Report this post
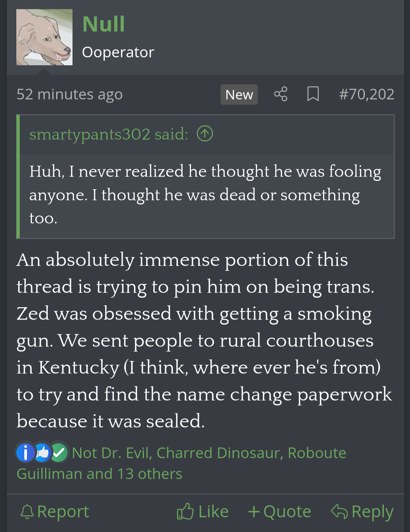 [63, 512]
